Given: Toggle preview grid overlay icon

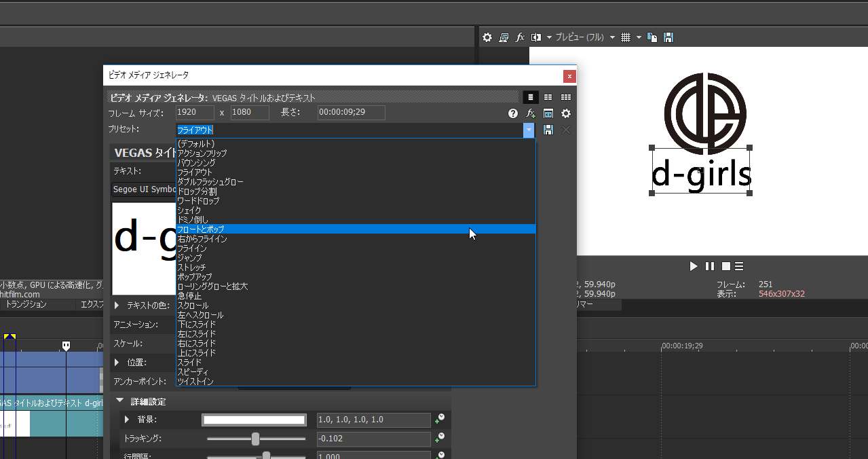Looking at the screenshot, I should [x=626, y=37].
